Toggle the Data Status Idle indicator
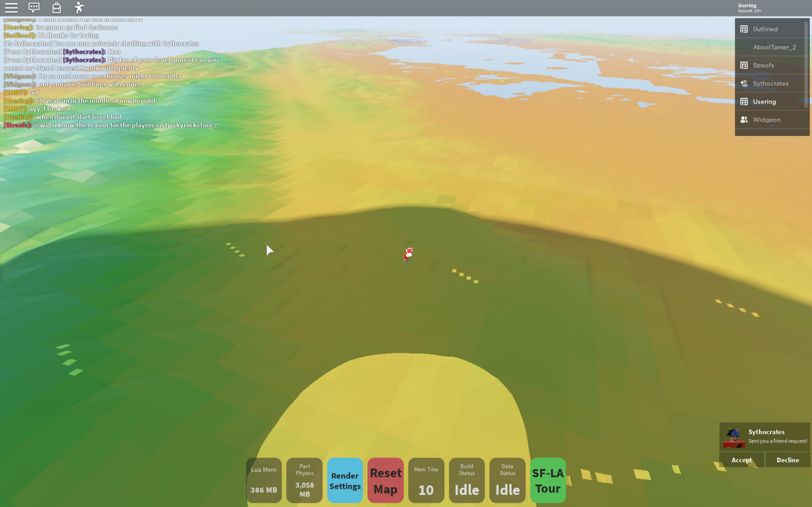The width and height of the screenshot is (812, 507). (x=507, y=480)
